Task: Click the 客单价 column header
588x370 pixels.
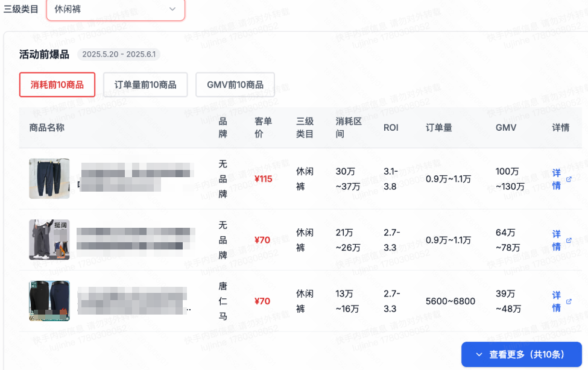Action: click(264, 128)
